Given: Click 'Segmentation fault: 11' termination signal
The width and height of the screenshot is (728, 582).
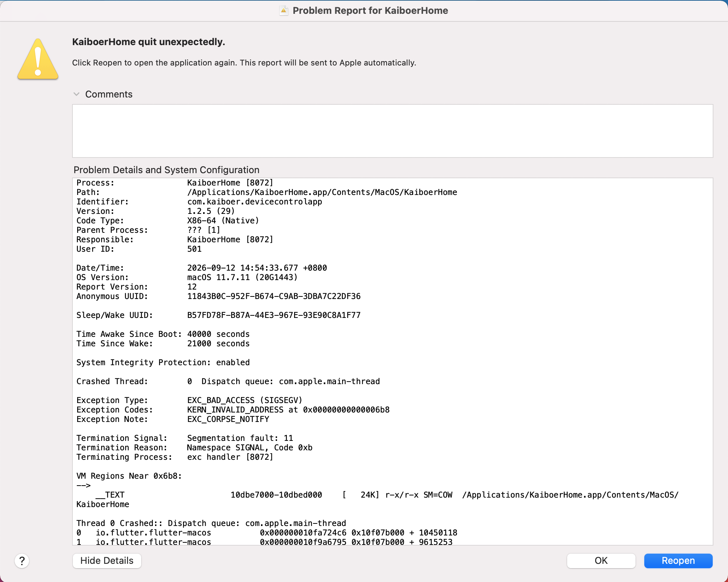Looking at the screenshot, I should tap(240, 438).
